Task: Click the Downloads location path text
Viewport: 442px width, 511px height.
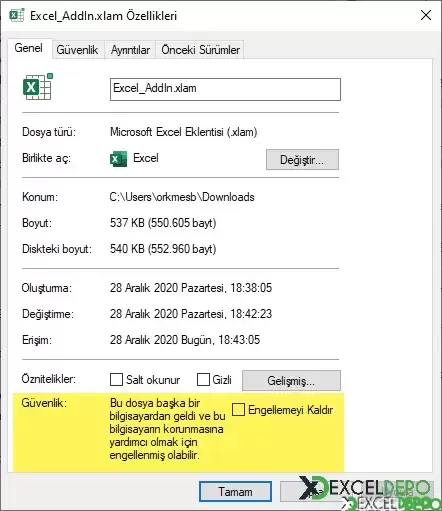Action: 182,197
